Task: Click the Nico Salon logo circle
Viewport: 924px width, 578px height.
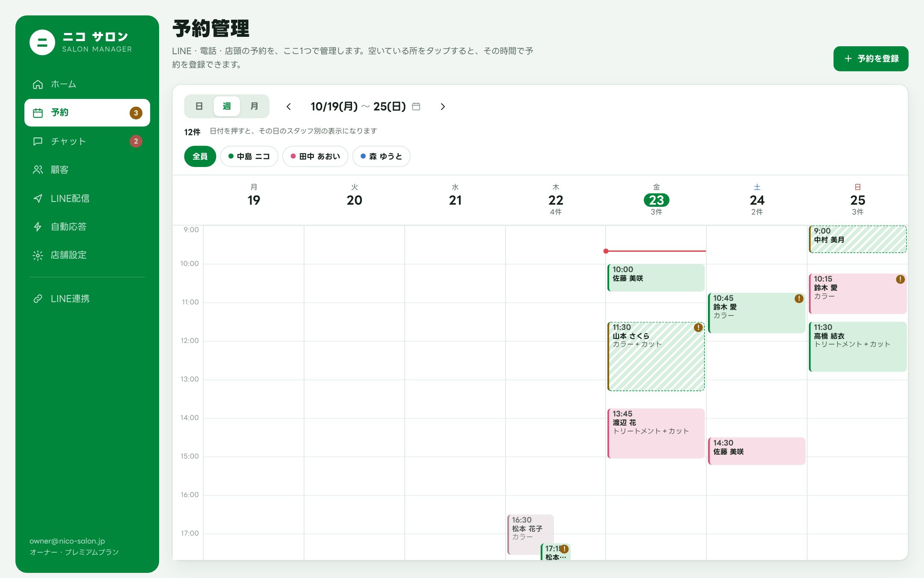Action: [x=42, y=42]
